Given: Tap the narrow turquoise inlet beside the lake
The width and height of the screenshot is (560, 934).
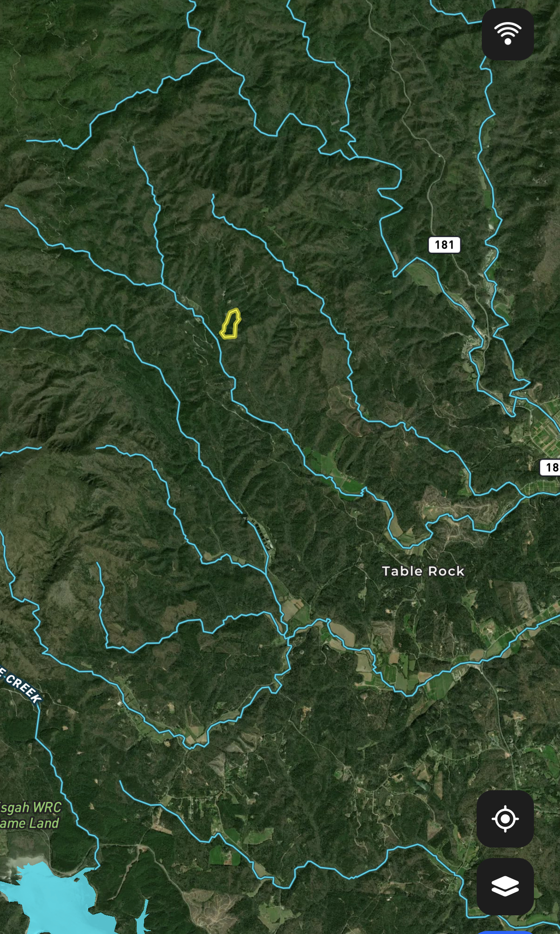Looking at the screenshot, I should [x=141, y=917].
